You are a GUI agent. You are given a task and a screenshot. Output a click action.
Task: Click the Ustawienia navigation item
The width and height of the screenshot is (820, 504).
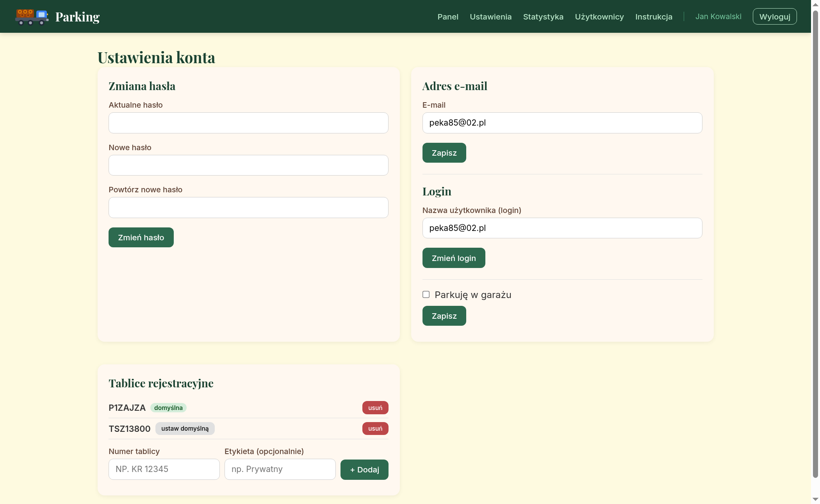coord(490,17)
